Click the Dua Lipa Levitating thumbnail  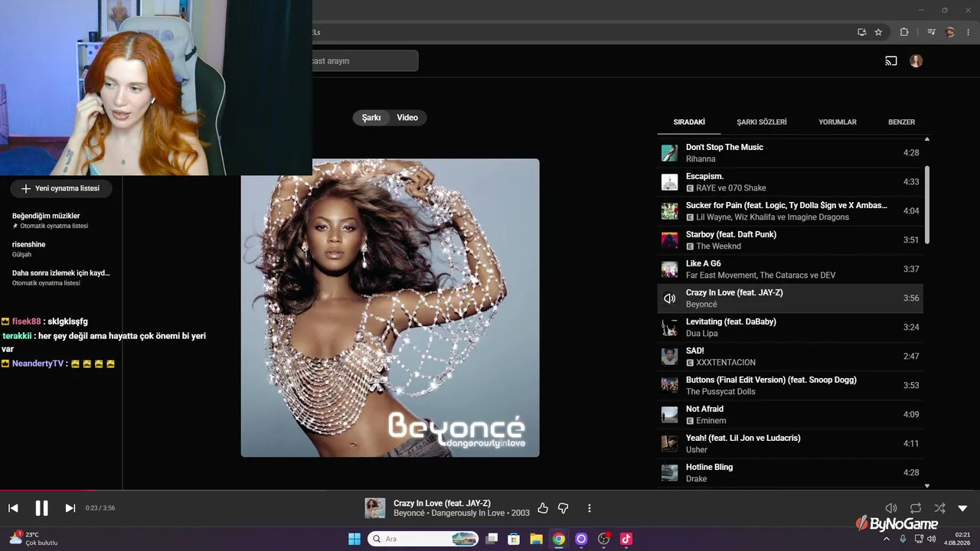[x=670, y=328]
